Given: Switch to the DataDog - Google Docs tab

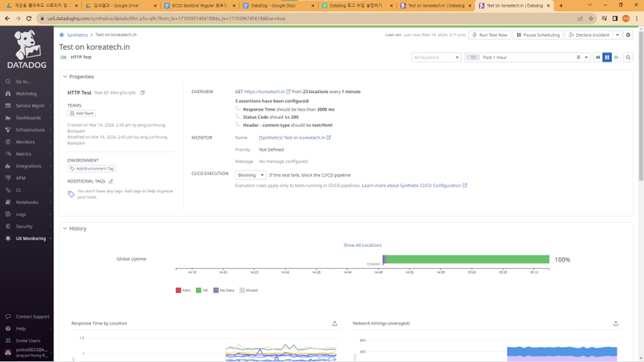Looking at the screenshot, I should click(278, 5).
